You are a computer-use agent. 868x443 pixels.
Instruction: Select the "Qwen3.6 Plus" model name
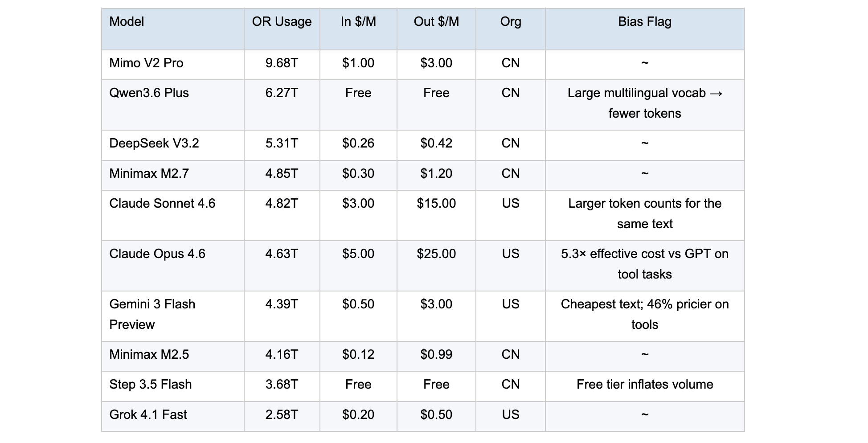pos(149,93)
